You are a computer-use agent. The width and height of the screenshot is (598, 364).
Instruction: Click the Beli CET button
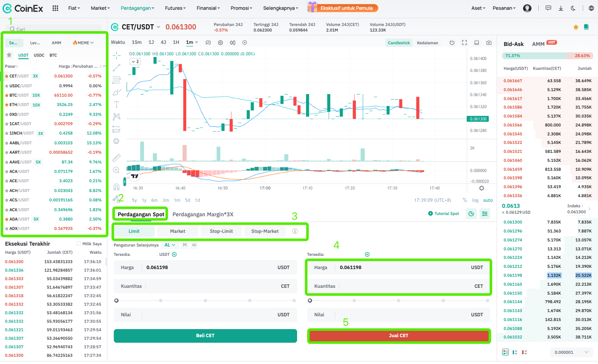[205, 335]
